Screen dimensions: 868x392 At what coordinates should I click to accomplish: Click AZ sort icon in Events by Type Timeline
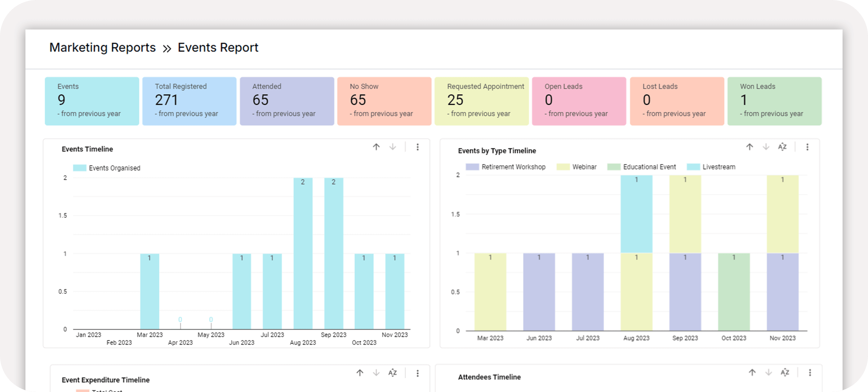coord(782,147)
